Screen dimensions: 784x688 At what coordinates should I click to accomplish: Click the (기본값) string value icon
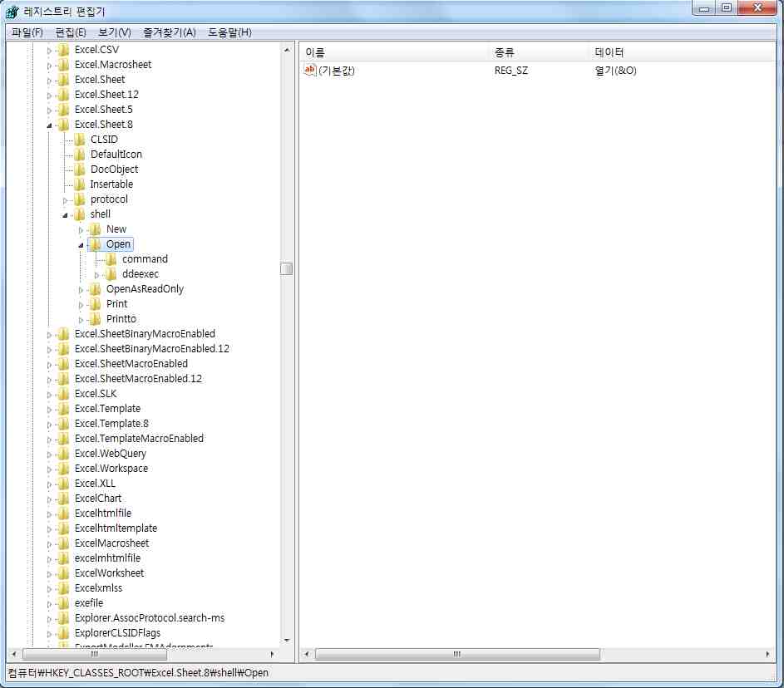(x=310, y=70)
